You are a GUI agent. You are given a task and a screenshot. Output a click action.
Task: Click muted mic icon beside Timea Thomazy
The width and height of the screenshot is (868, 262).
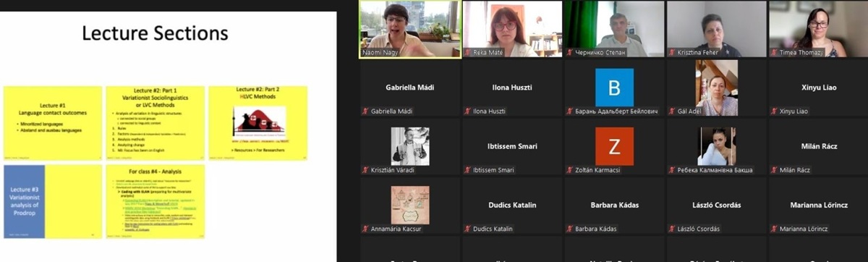coord(774,53)
